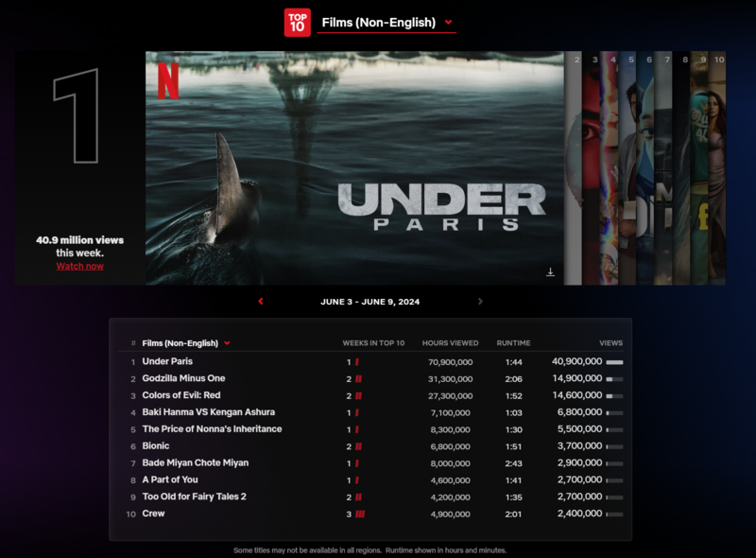The width and height of the screenshot is (756, 558).
Task: Select Godzilla Minus One title
Action: click(x=183, y=378)
